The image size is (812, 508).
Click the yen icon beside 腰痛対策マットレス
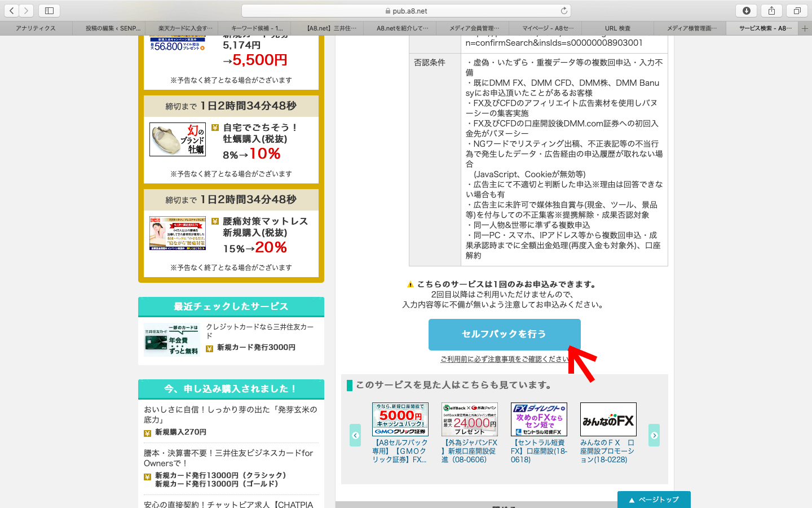pos(215,221)
